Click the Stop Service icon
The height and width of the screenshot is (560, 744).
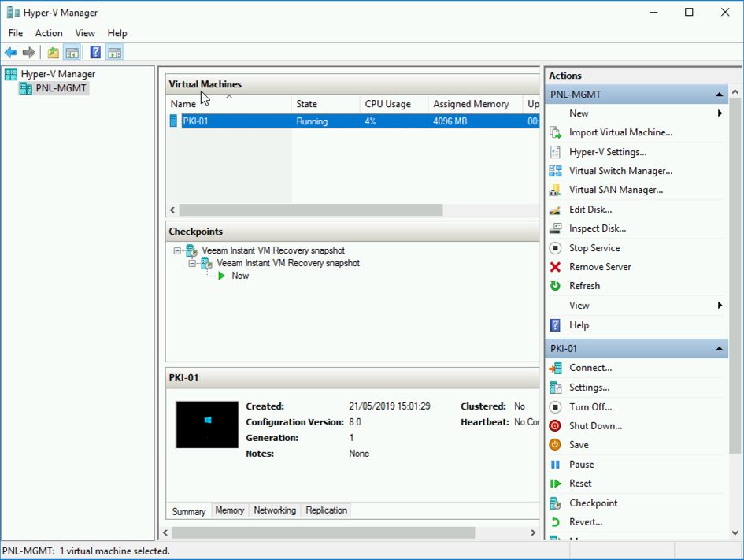555,248
